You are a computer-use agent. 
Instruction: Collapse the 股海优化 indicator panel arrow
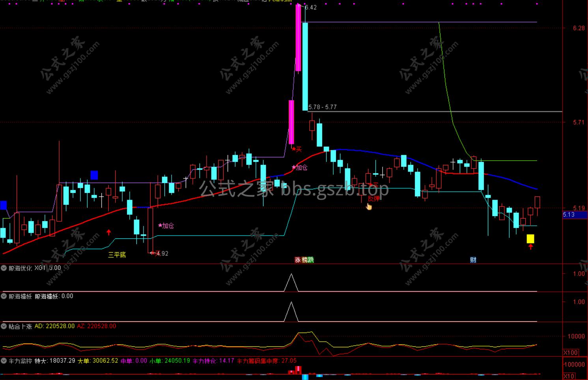(x=4, y=268)
